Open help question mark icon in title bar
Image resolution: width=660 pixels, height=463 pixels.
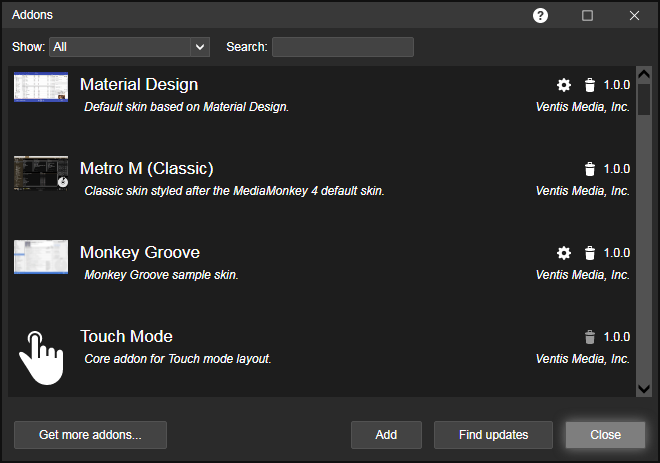point(541,15)
